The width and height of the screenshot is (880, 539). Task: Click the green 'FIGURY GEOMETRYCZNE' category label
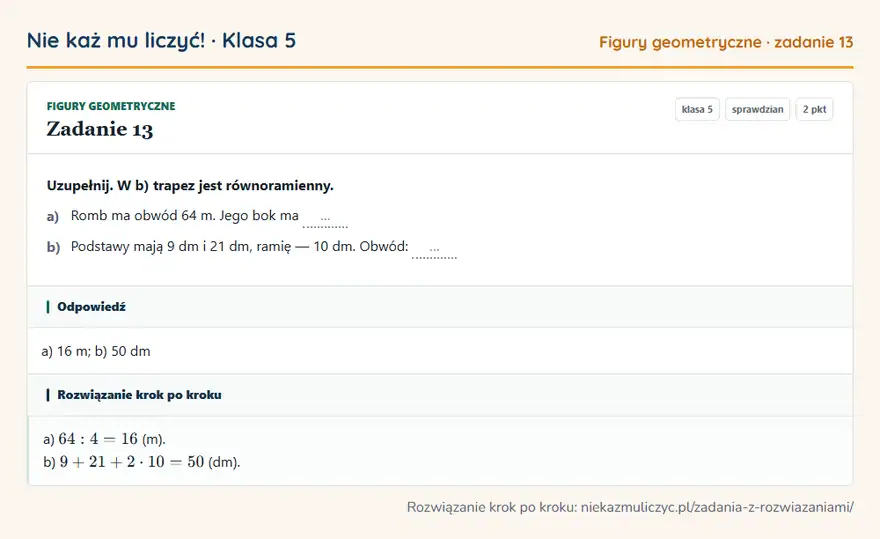pos(111,106)
